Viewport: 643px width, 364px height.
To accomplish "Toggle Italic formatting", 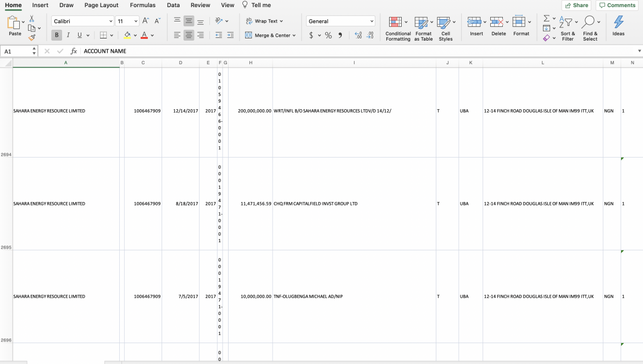I will tap(68, 35).
